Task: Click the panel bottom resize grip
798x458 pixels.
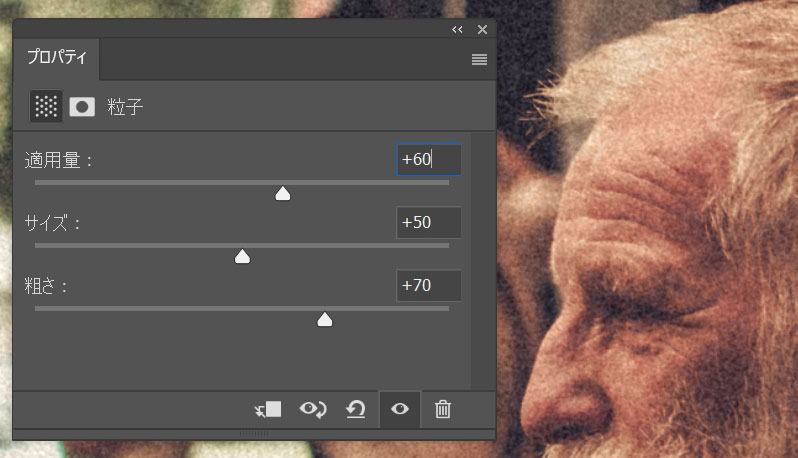Action: tap(254, 434)
